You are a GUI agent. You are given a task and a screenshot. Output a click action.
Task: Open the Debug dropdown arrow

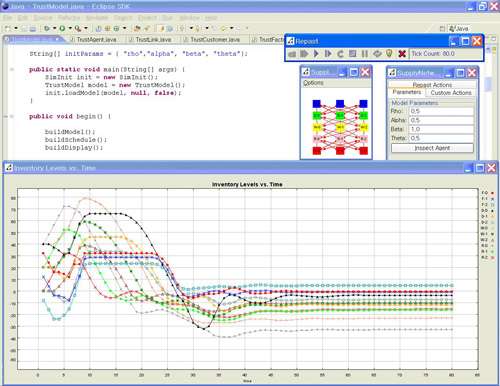[54, 28]
